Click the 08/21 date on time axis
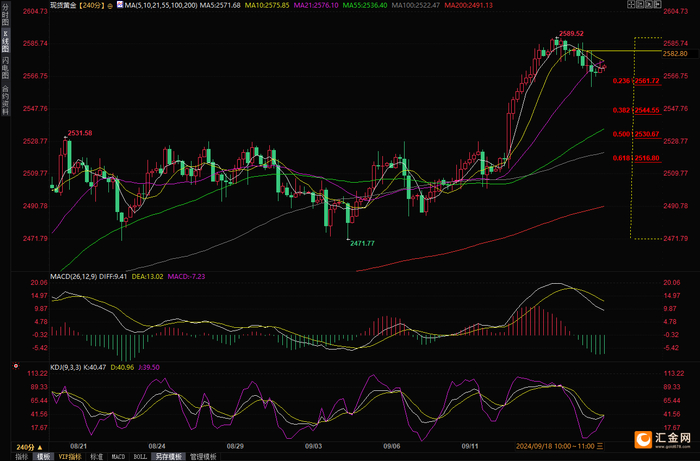 78,446
